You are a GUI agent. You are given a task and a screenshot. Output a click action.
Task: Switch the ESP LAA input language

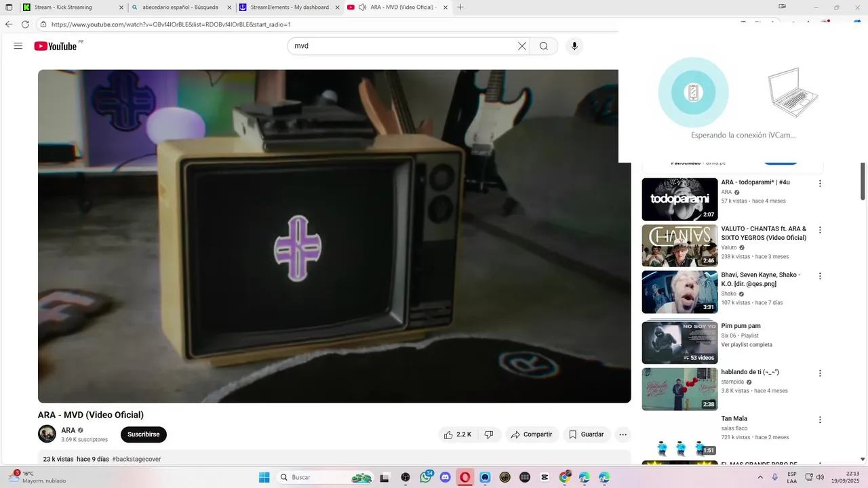[792, 477]
